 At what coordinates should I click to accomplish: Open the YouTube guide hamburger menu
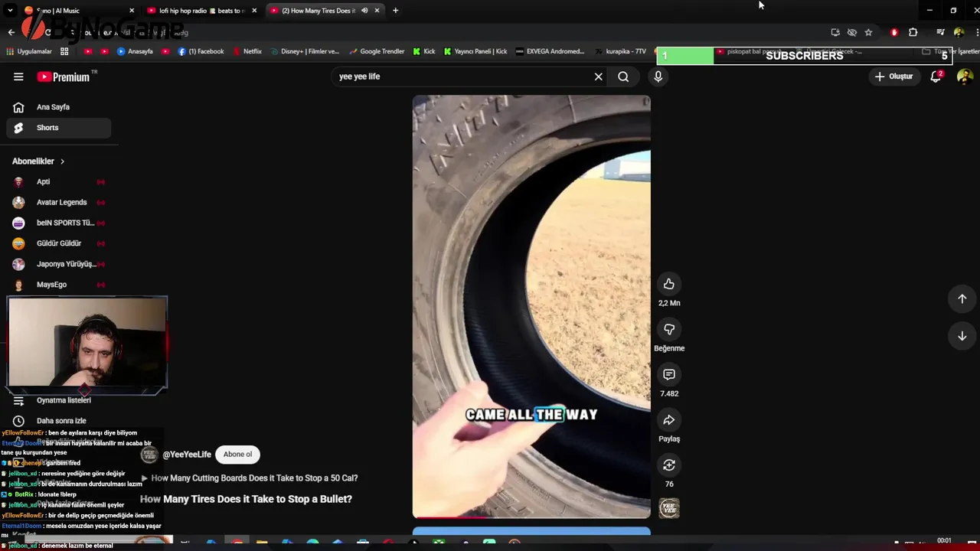pyautogui.click(x=18, y=77)
